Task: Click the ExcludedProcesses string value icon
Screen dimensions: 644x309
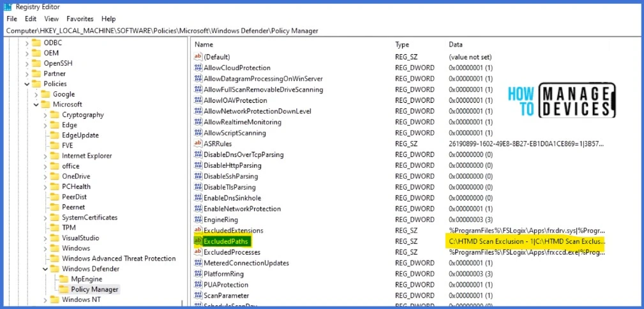Action: point(198,252)
